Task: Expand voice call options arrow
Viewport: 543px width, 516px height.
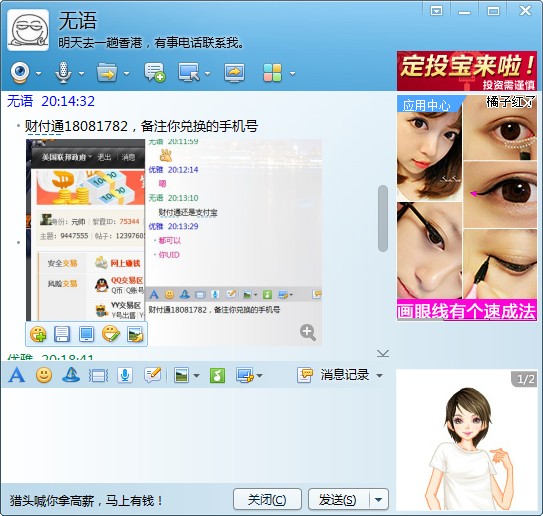Action: click(81, 73)
